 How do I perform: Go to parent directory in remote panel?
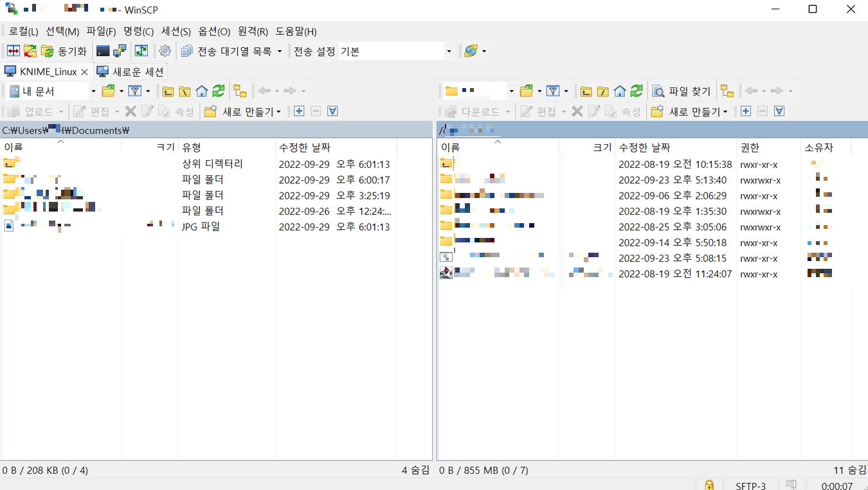tap(586, 91)
